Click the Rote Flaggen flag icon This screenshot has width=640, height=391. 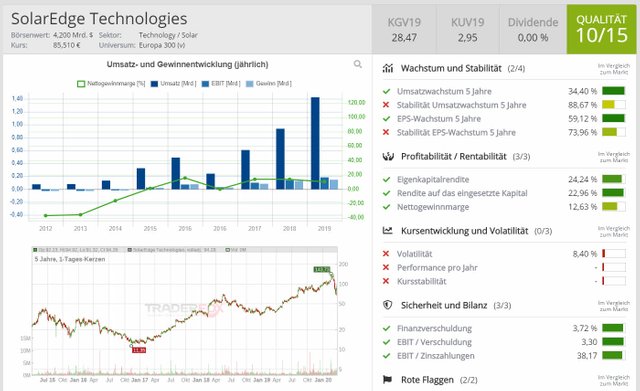coord(387,380)
